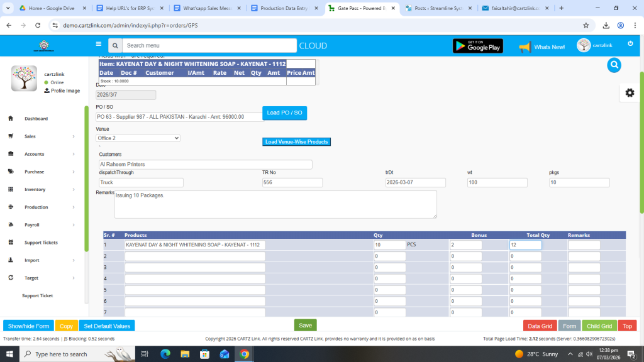Click the power logout icon
The width and height of the screenshot is (644, 362).
[630, 43]
